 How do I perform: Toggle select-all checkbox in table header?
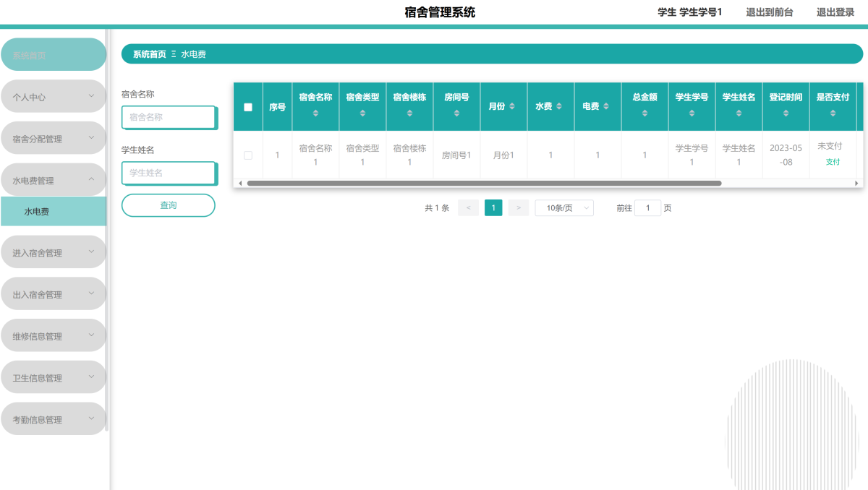(248, 107)
